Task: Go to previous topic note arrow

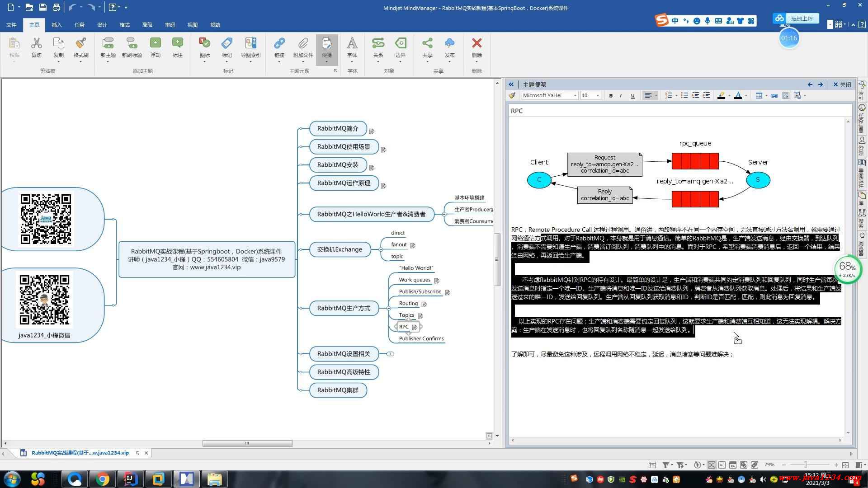Action: point(810,84)
